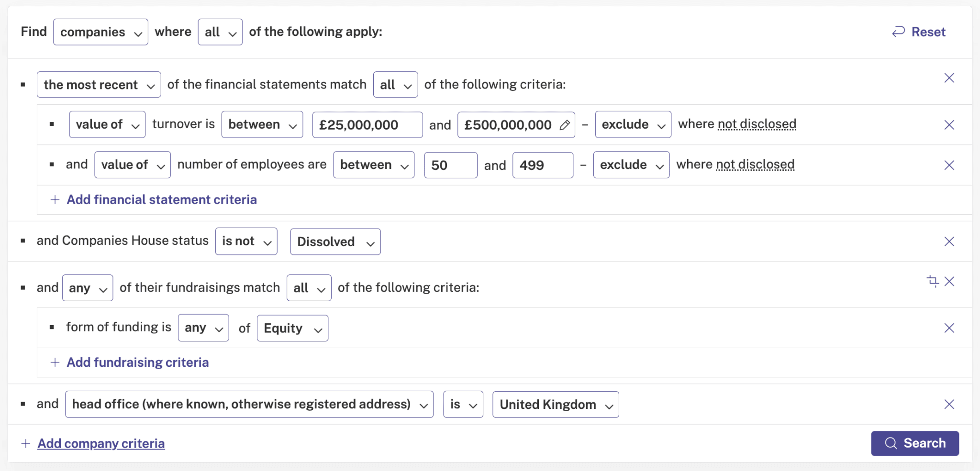The height and width of the screenshot is (471, 980).
Task: Open the 'Dissolved' status dropdown
Action: [x=335, y=241]
